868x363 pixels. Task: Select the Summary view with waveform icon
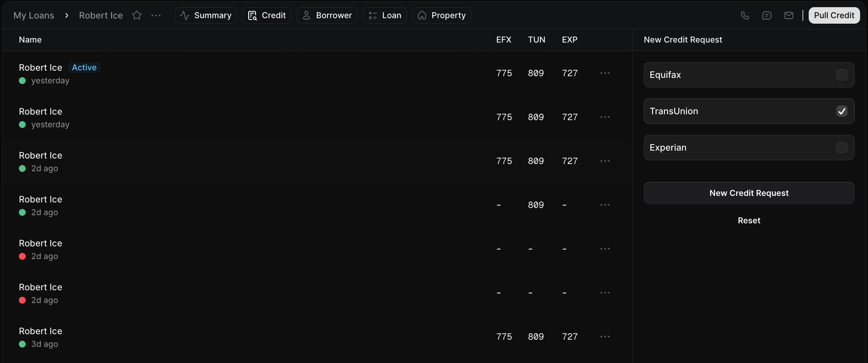(206, 15)
